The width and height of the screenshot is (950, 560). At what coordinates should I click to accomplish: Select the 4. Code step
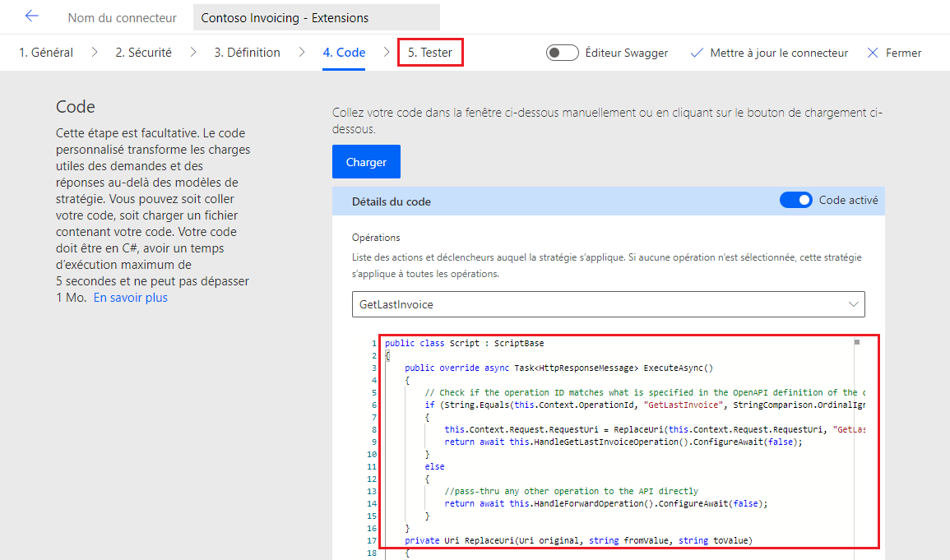[x=344, y=53]
